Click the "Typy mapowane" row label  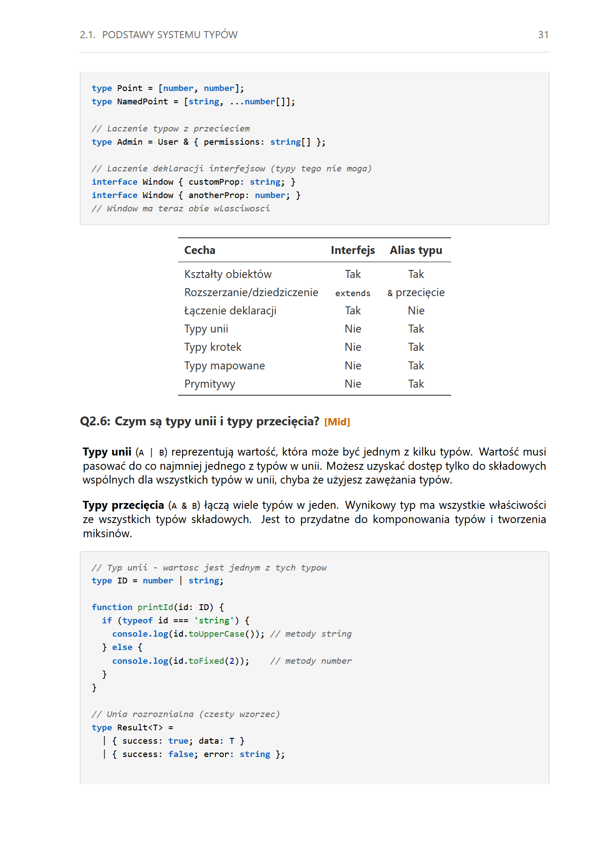224,366
